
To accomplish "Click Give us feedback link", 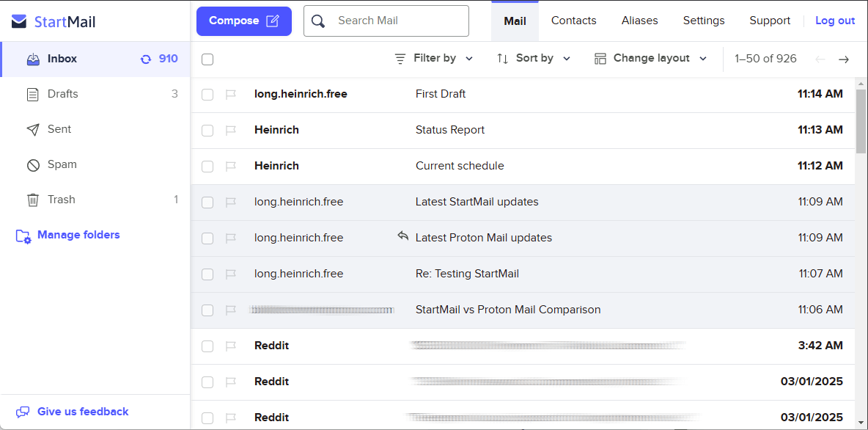I will coord(83,412).
